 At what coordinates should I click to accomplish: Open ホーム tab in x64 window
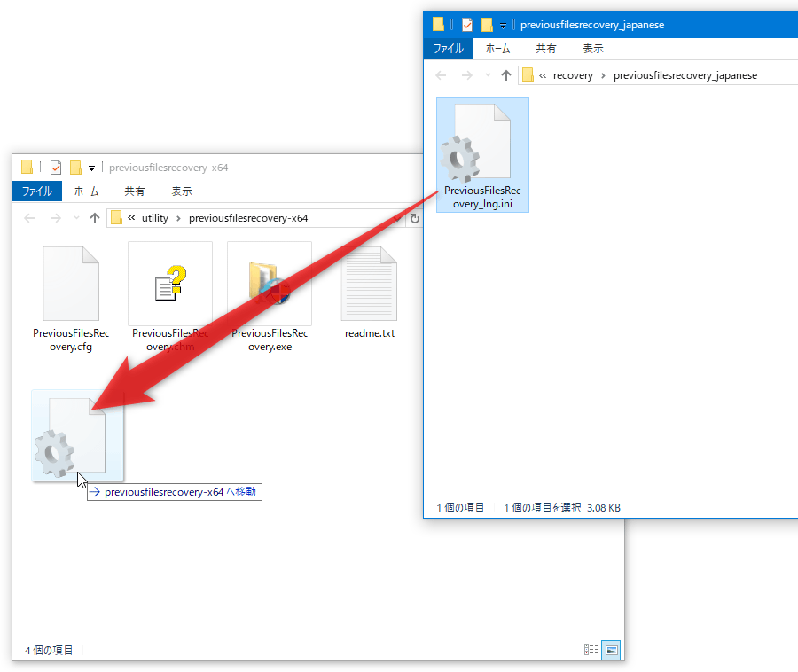(87, 191)
